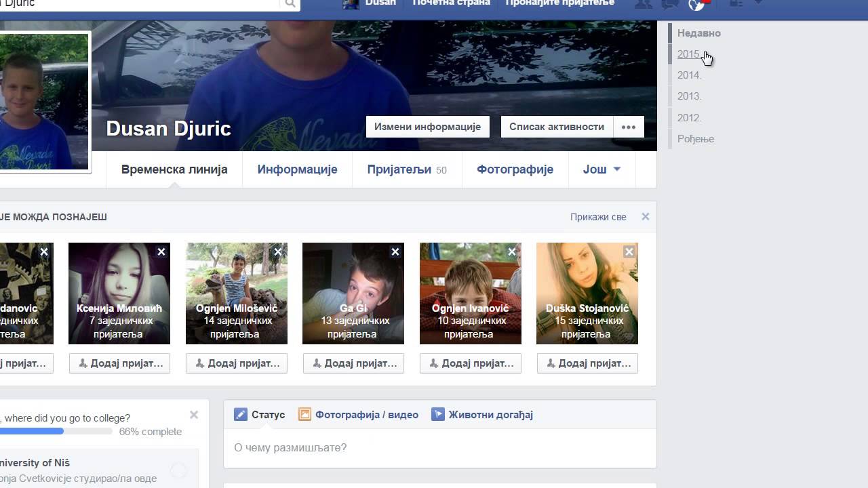Open notifications globe icon

click(697, 4)
